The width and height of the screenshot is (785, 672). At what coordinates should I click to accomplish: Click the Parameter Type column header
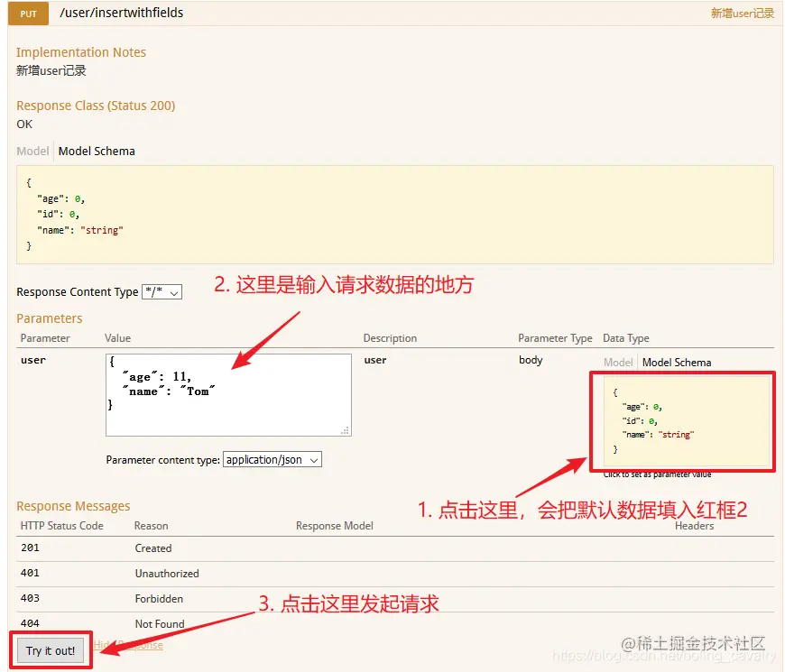coord(555,338)
